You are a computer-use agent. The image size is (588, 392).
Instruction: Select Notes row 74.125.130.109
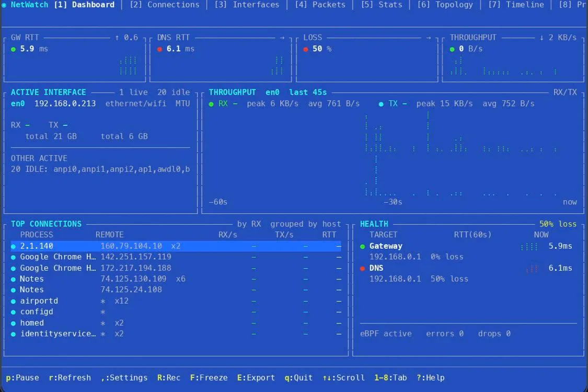(176, 279)
